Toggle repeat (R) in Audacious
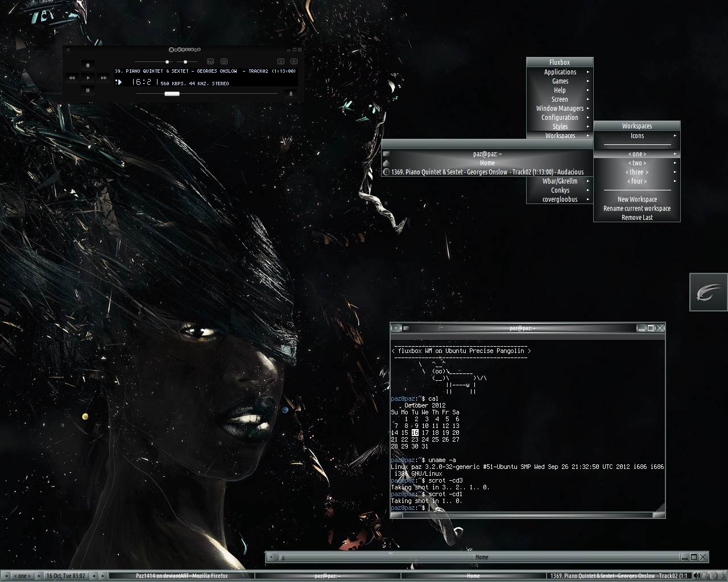The image size is (728, 582). pos(294,61)
